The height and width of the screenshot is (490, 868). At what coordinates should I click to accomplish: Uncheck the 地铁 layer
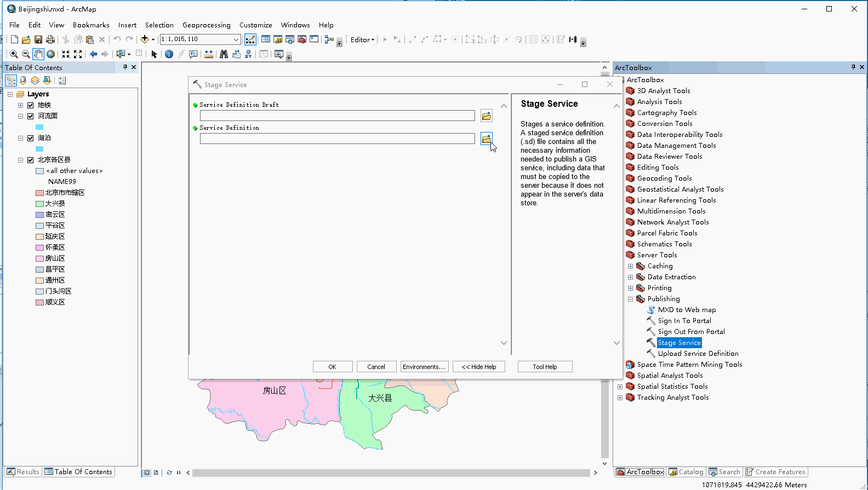[31, 105]
